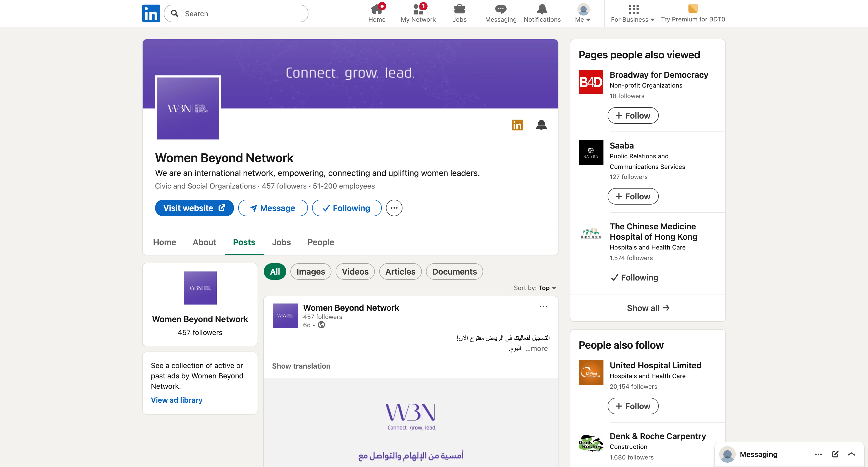Focus the Search input field

point(236,13)
